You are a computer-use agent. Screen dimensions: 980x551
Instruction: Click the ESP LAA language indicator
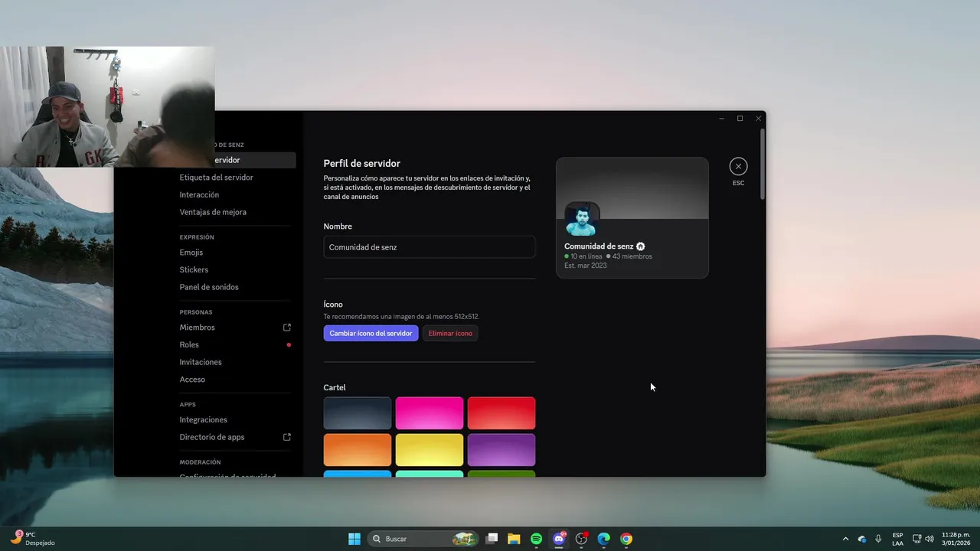(x=897, y=539)
